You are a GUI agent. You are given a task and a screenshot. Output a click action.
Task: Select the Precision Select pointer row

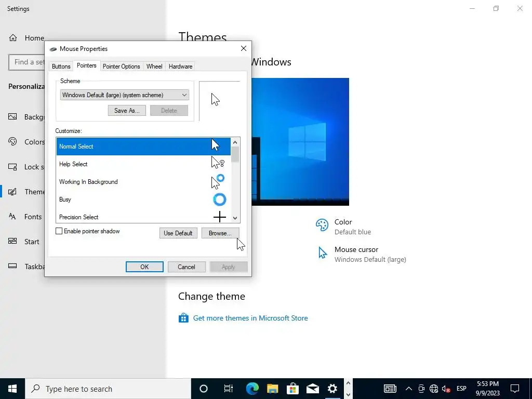pyautogui.click(x=143, y=217)
